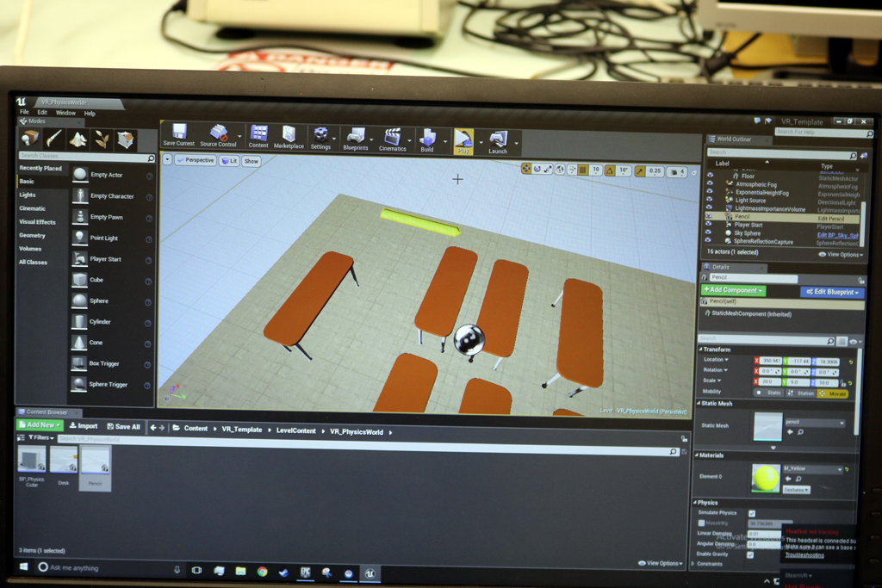The height and width of the screenshot is (588, 882).
Task: Click the Cinematics clapperboard icon
Action: pos(392,137)
